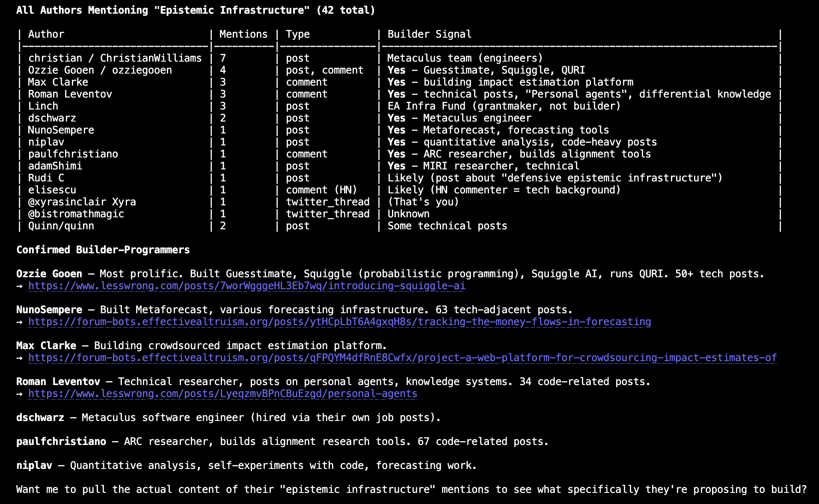Click 'Metaculus team (engineers)' signal cell
The height and width of the screenshot is (504, 819).
coord(465,58)
